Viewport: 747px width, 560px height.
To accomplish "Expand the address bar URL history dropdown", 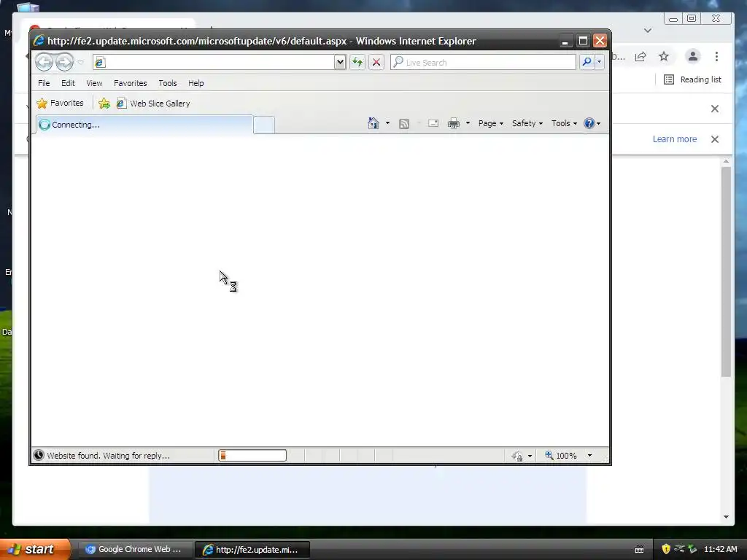I will tap(340, 62).
